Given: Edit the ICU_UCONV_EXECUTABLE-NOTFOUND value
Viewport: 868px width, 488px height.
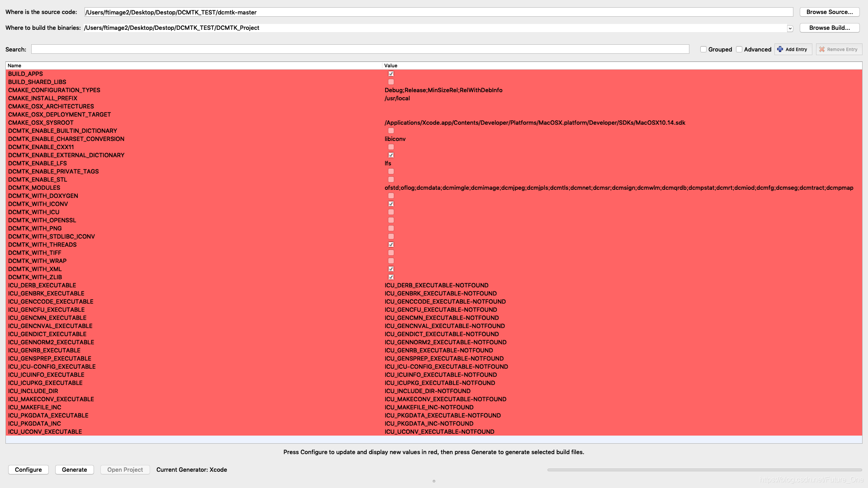Looking at the screenshot, I should click(439, 432).
